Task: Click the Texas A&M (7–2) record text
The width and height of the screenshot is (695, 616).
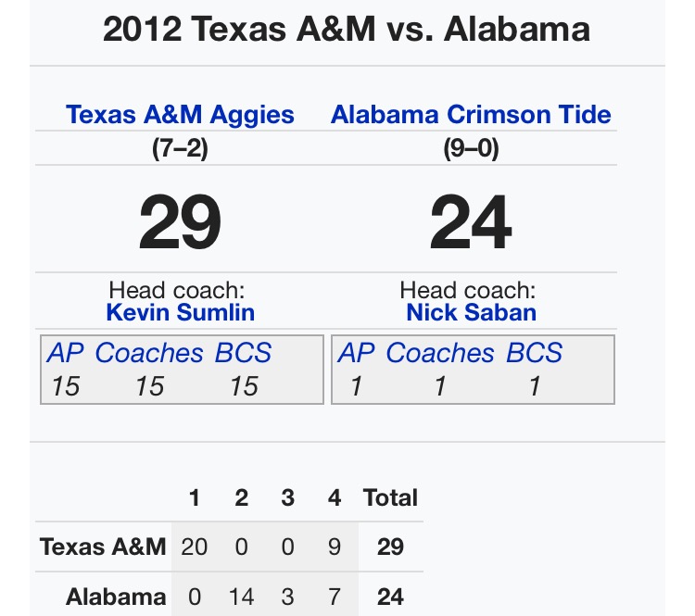Action: (x=180, y=148)
